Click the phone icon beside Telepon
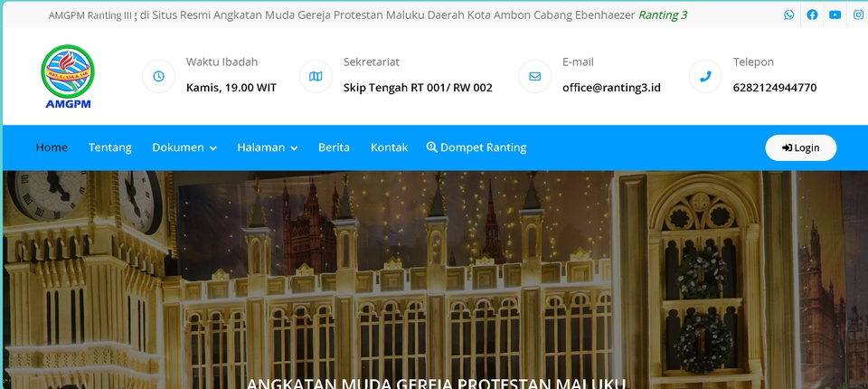868x389 pixels. click(705, 77)
